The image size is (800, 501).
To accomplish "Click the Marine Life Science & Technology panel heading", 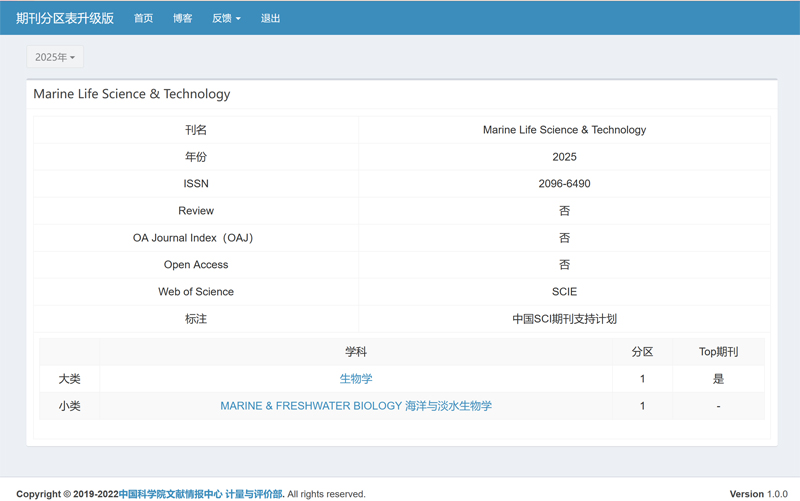I will point(132,94).
